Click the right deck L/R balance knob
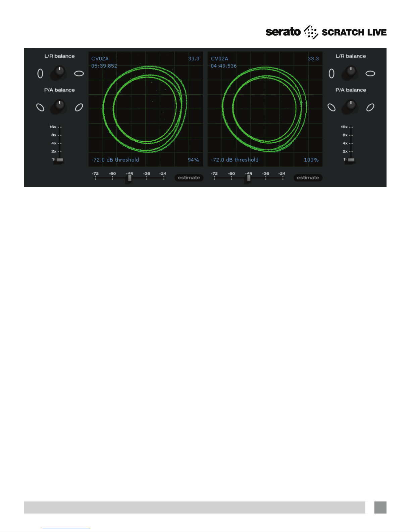Viewport: 411px width, 532px height. (x=350, y=73)
